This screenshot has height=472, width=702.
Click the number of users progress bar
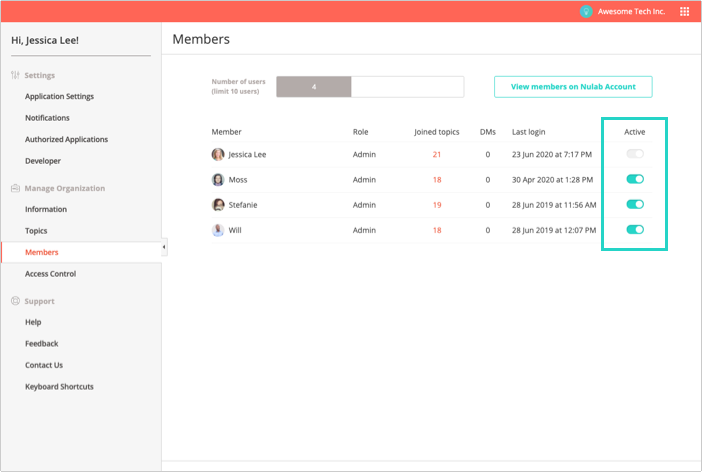[x=370, y=87]
